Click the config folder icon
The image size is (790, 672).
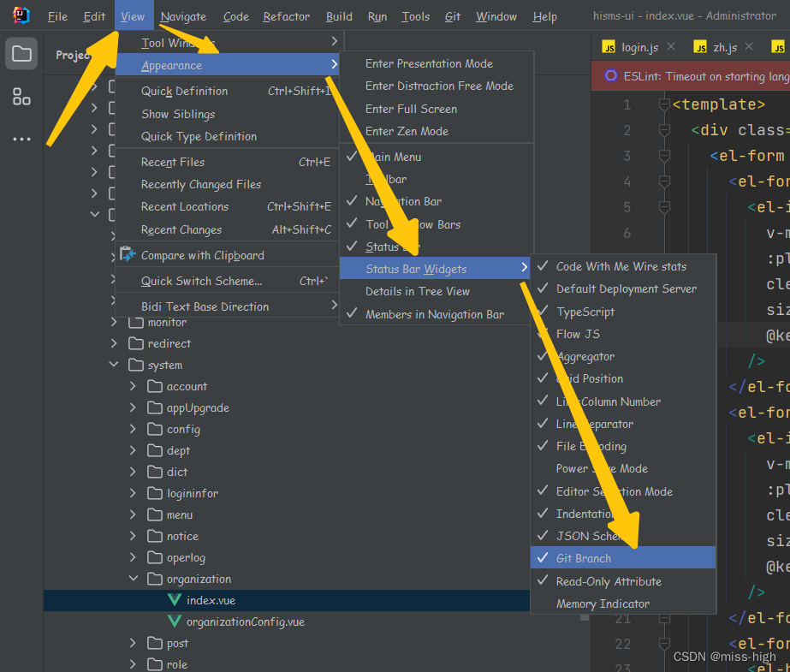[155, 429]
